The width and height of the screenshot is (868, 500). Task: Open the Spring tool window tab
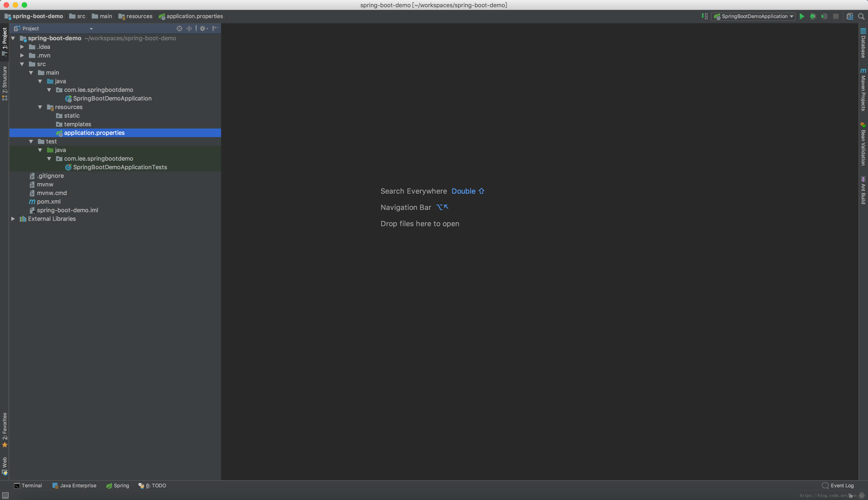click(118, 486)
